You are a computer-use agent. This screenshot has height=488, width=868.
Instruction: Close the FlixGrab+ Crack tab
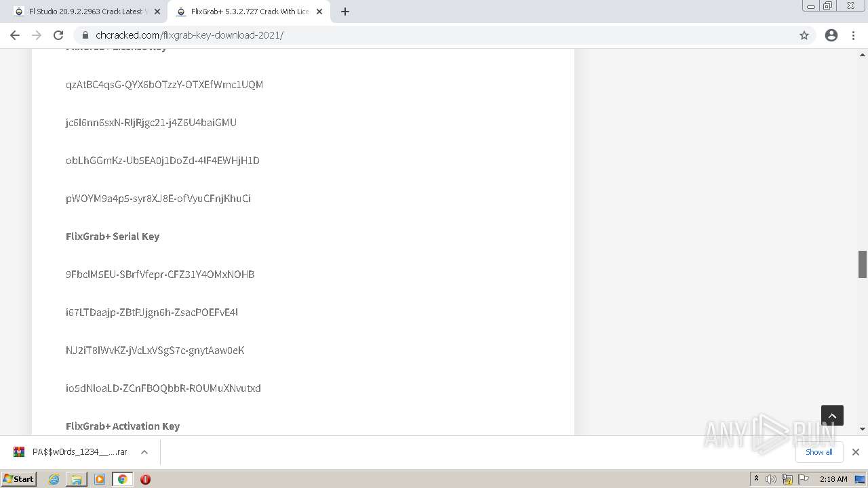319,12
